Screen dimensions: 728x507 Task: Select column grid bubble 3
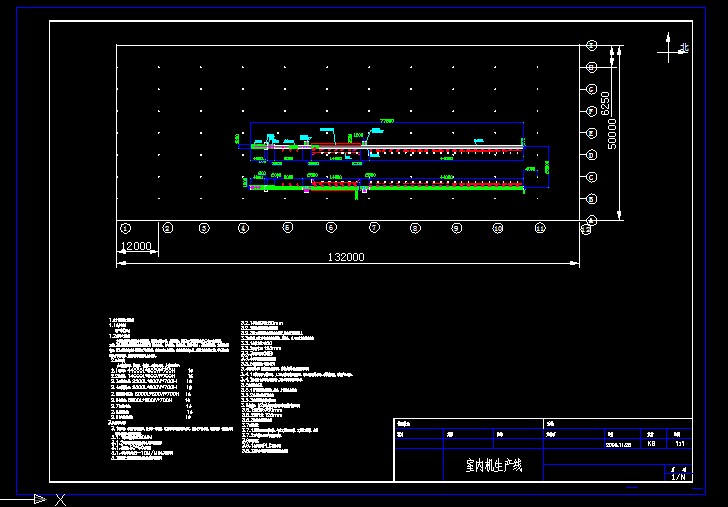click(x=204, y=228)
